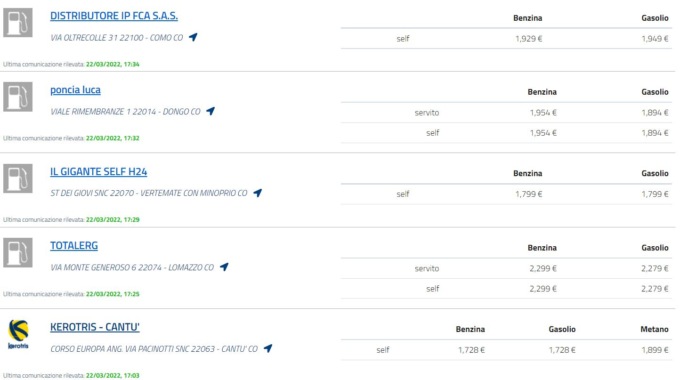Click the poncia luca servito row label
This screenshot has height=380, width=680.
pyautogui.click(x=427, y=113)
